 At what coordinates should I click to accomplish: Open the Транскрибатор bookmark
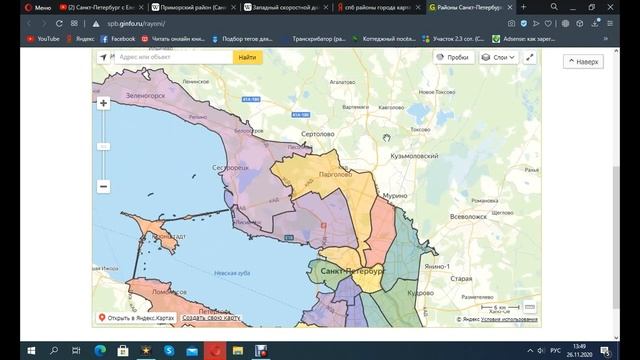pos(314,39)
